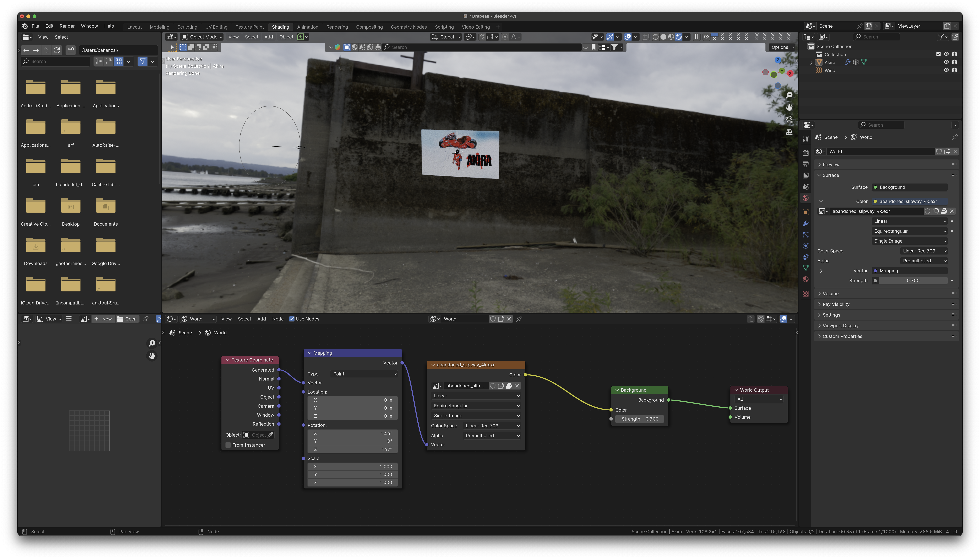Switch to the Compositing workspace tab
The image size is (980, 559).
[x=369, y=27]
